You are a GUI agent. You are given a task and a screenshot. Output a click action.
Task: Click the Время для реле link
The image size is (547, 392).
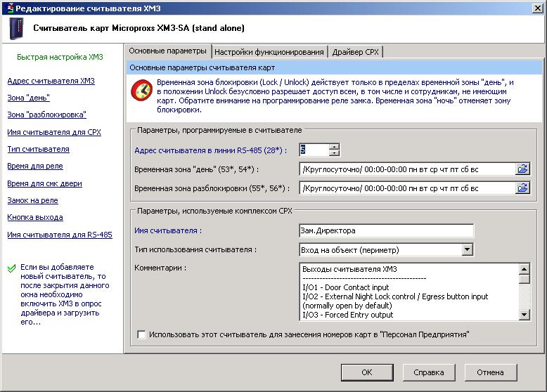pos(35,166)
